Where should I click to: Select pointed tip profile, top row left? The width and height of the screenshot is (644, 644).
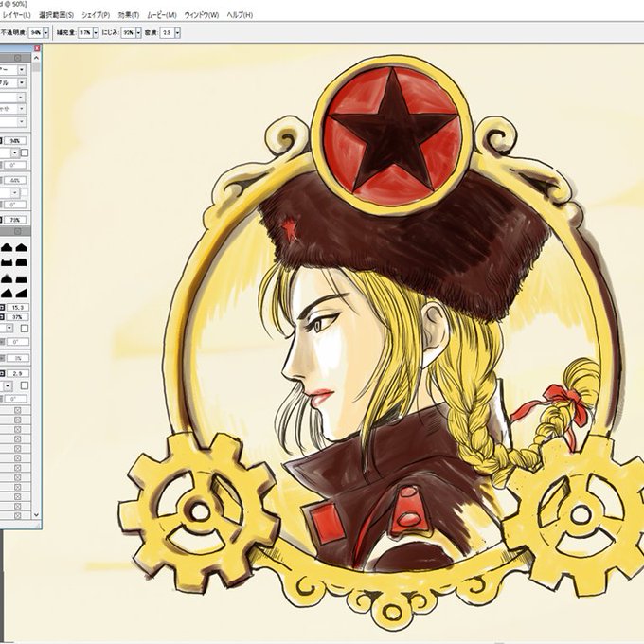point(7,247)
